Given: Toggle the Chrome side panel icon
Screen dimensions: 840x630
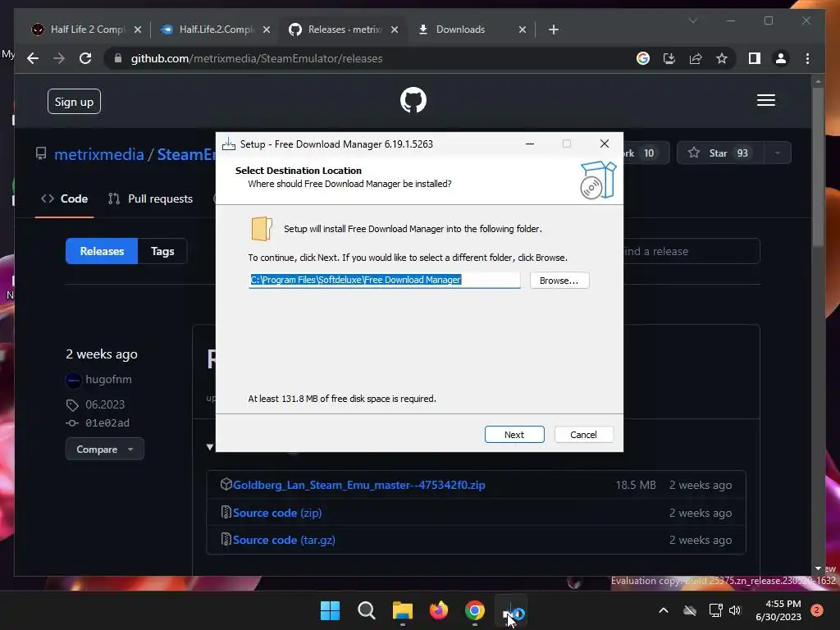Looking at the screenshot, I should (x=755, y=58).
